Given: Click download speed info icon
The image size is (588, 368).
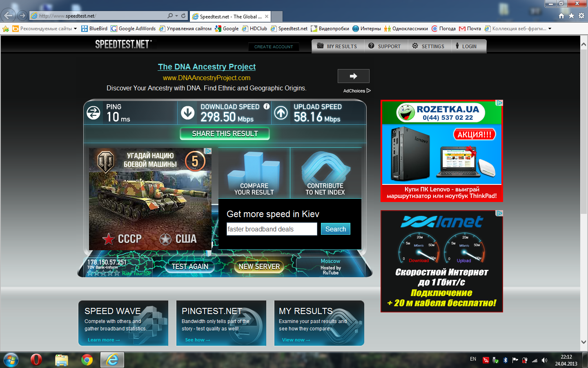Looking at the screenshot, I should (x=267, y=106).
